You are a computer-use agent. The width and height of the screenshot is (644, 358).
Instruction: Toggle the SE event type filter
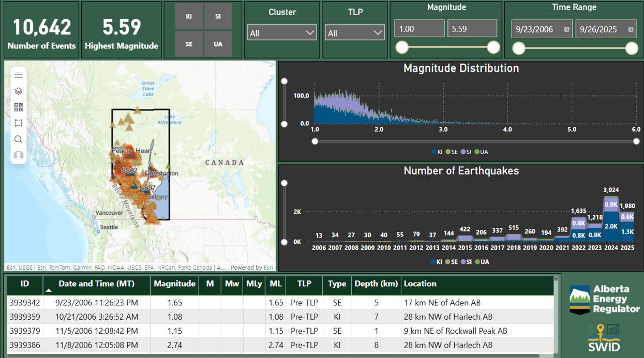[x=189, y=44]
